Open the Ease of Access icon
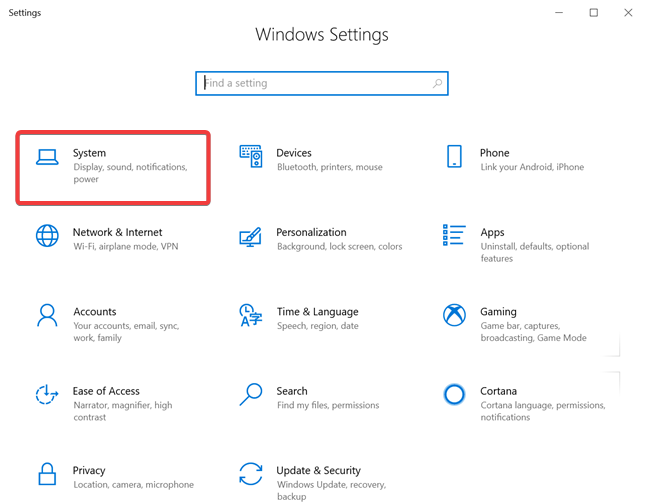This screenshot has width=645, height=504. [47, 394]
